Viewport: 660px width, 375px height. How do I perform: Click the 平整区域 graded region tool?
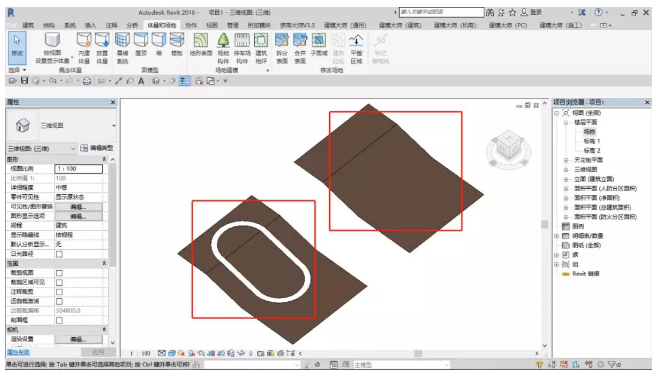point(357,48)
